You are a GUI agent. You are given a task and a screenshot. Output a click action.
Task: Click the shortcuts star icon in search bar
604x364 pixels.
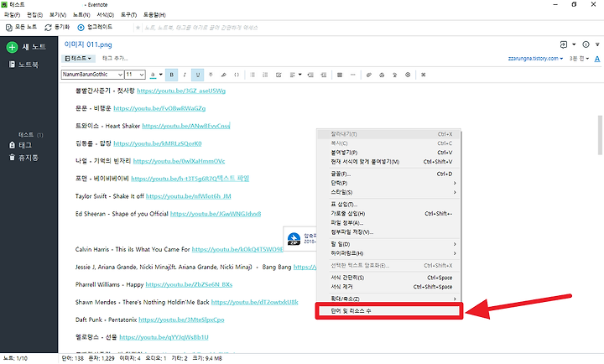pos(138,28)
